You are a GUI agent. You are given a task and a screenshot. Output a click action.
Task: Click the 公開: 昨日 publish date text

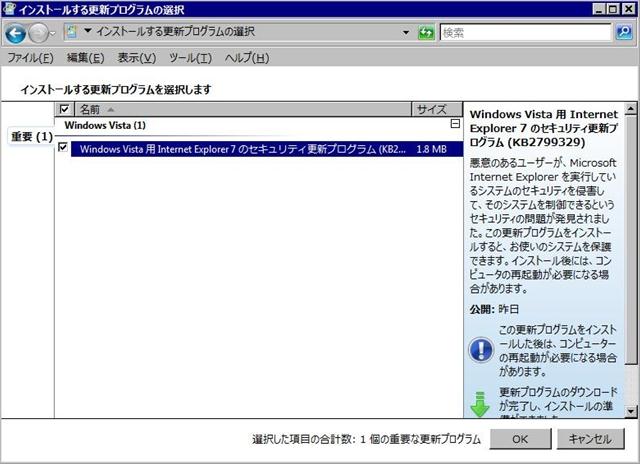tap(494, 309)
